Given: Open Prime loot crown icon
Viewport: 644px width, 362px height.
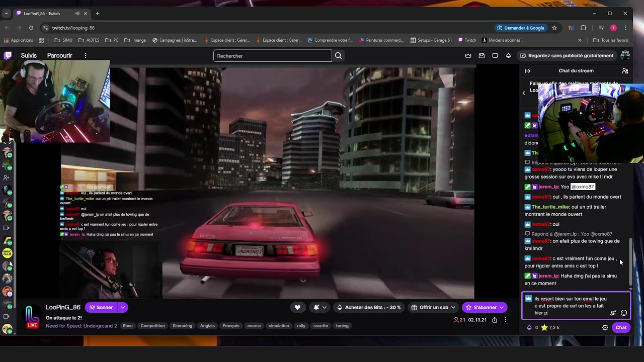Looking at the screenshot, I should (468, 56).
